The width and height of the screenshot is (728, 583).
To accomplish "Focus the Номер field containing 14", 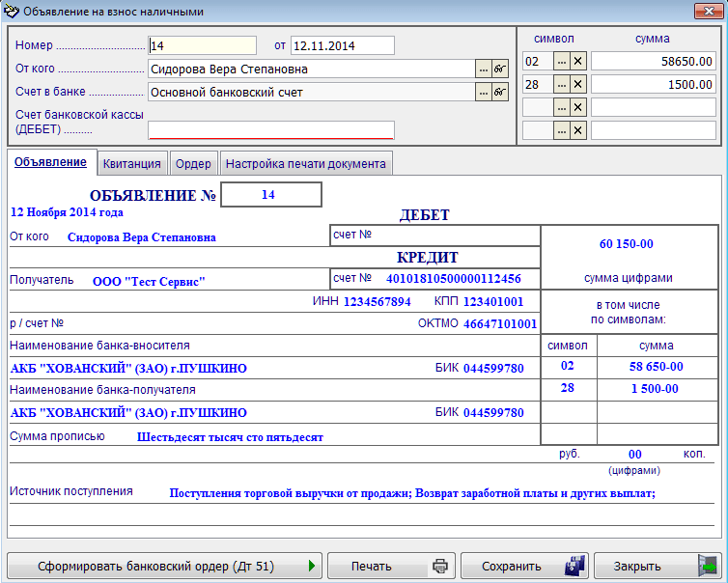I will 202,45.
